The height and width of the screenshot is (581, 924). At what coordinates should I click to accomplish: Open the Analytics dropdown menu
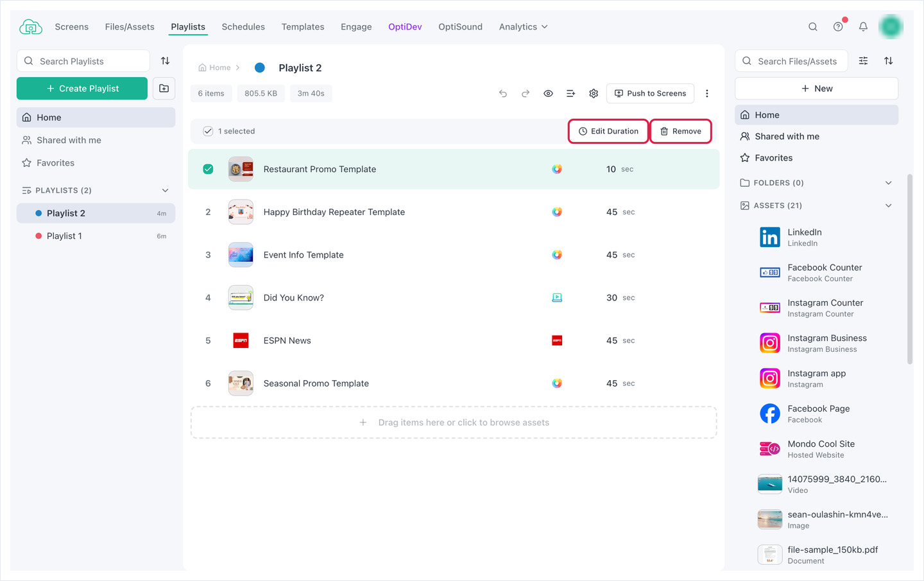click(x=524, y=27)
